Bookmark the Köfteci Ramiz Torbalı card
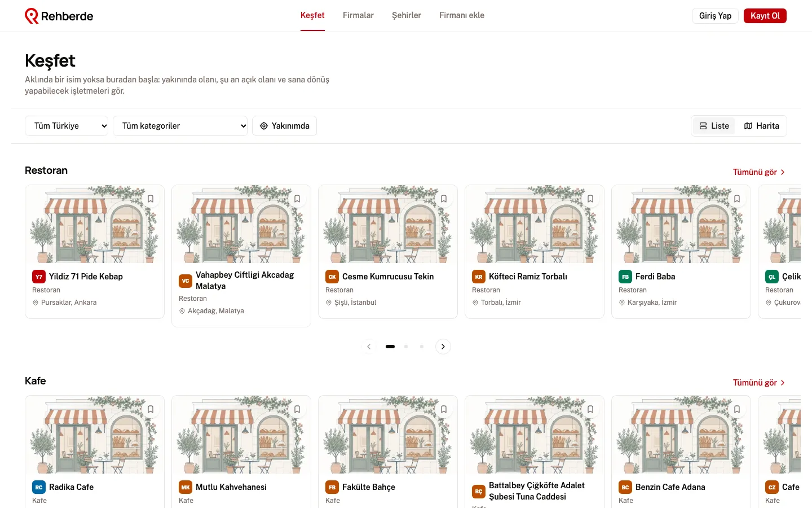Image resolution: width=812 pixels, height=508 pixels. pyautogui.click(x=590, y=199)
